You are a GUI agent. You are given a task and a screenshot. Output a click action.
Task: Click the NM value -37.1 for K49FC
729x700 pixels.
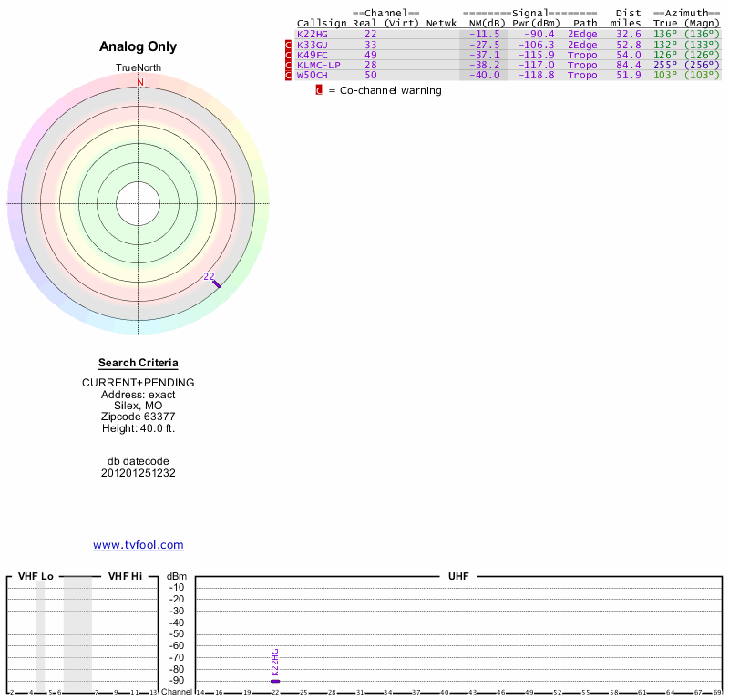pyautogui.click(x=485, y=56)
